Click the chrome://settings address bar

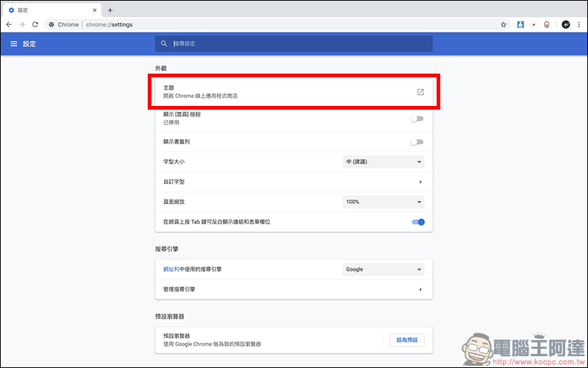pos(277,25)
